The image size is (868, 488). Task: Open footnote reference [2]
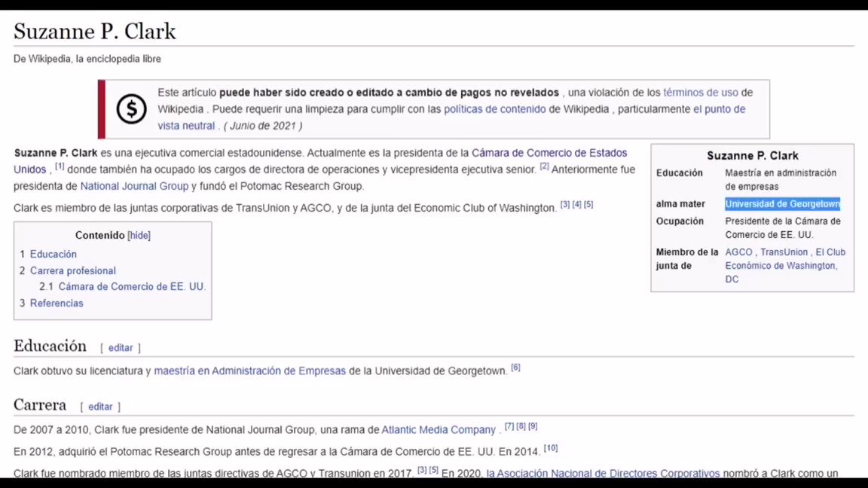[544, 166]
